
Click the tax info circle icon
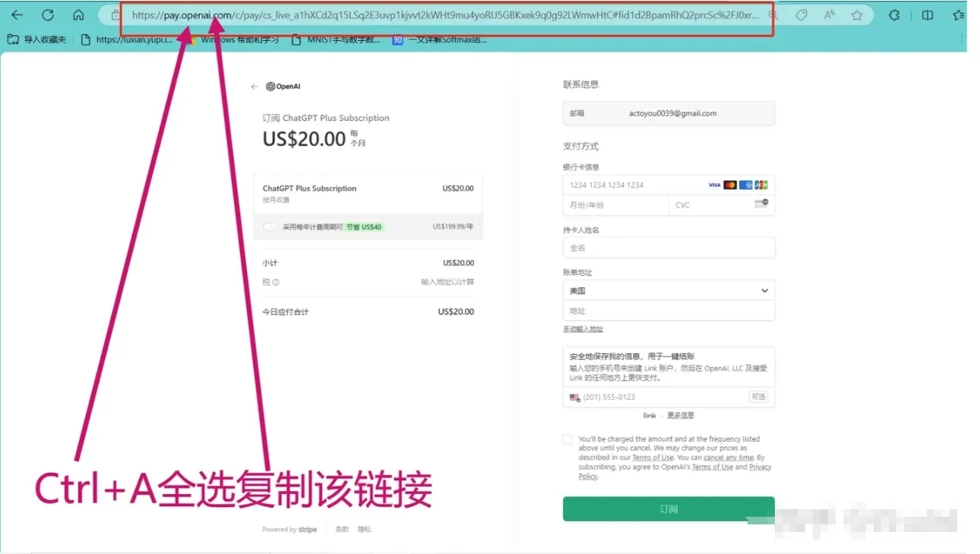pyautogui.click(x=276, y=282)
